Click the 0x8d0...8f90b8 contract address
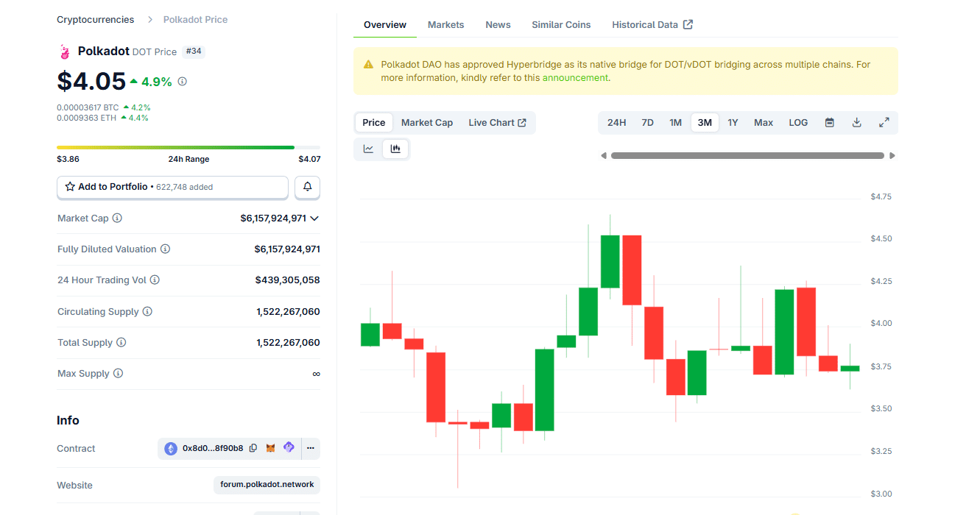This screenshot has height=515, width=980. click(213, 448)
